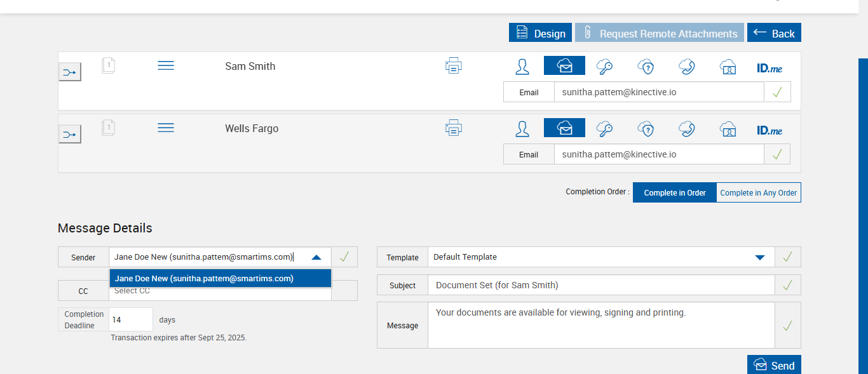Choose ID.me verification for Sam Smith
868x374 pixels.
[x=770, y=67]
